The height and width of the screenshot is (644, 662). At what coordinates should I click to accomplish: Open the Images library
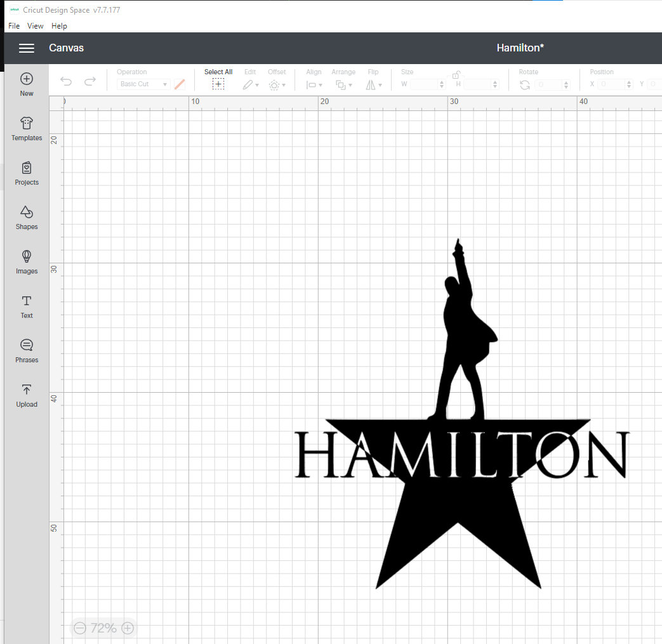[26, 262]
